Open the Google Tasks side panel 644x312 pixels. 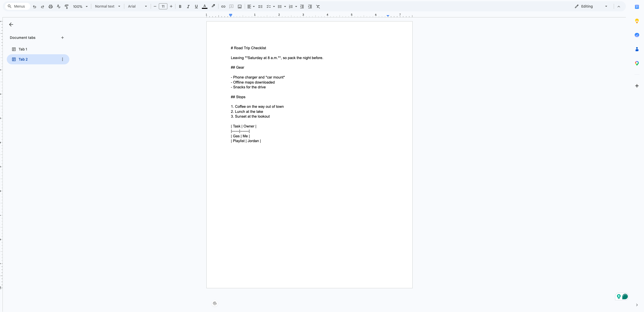tap(637, 35)
